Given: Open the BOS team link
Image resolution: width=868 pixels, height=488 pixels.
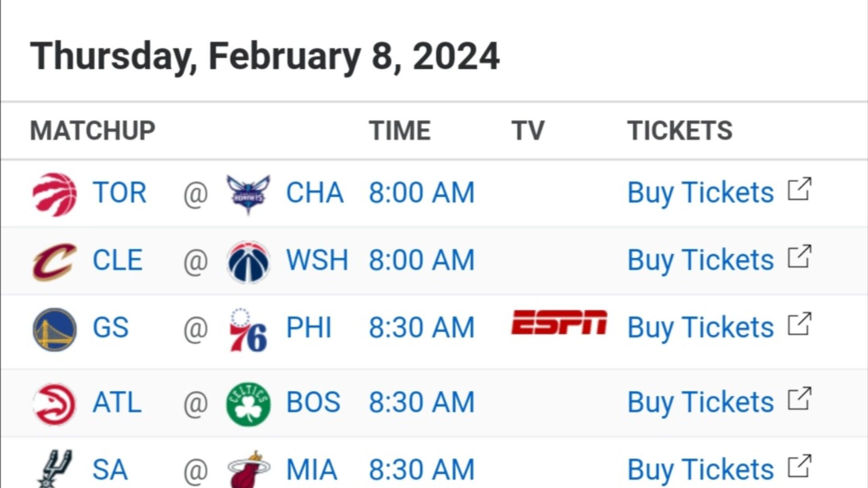Looking at the screenshot, I should (x=313, y=403).
